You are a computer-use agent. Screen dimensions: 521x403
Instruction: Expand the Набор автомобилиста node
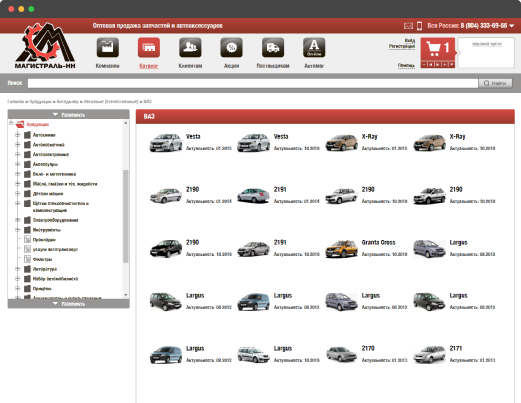click(18, 279)
